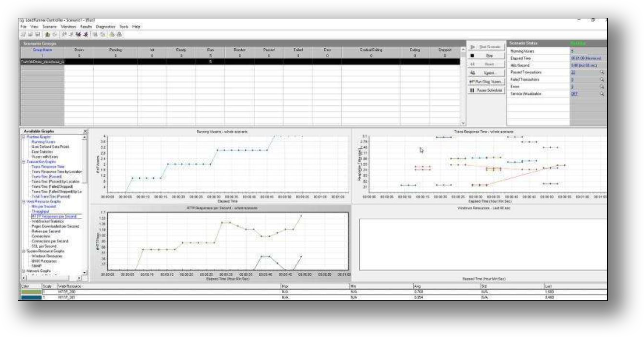Click the Pause Scheduler button
Image resolution: width=644 pixels, height=337 pixels.
click(x=485, y=90)
